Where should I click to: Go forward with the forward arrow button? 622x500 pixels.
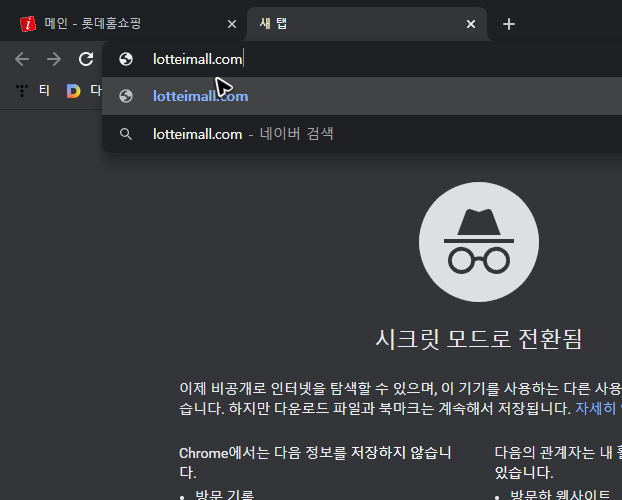[54, 60]
